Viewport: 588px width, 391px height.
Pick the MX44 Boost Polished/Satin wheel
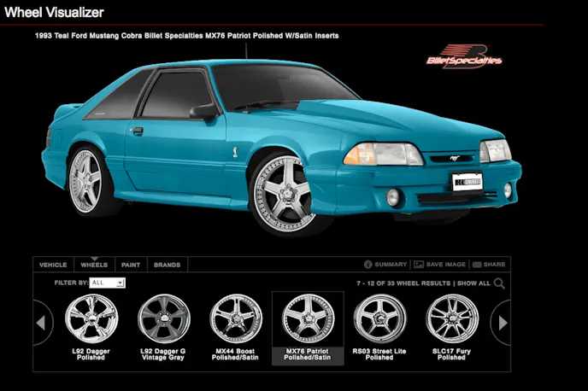tap(236, 318)
